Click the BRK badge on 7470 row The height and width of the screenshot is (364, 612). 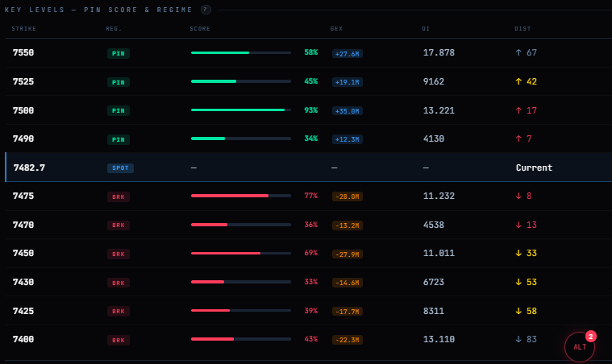[119, 225]
